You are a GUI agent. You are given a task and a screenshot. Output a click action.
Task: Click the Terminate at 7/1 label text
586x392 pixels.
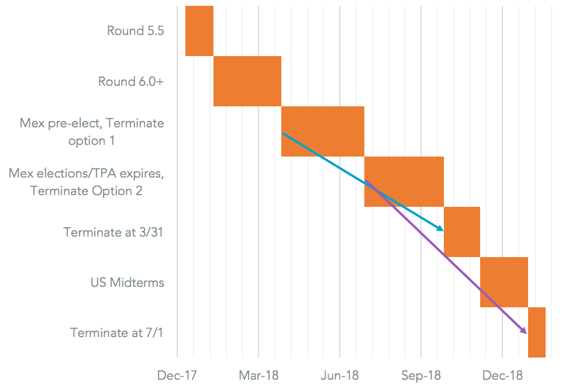click(118, 333)
